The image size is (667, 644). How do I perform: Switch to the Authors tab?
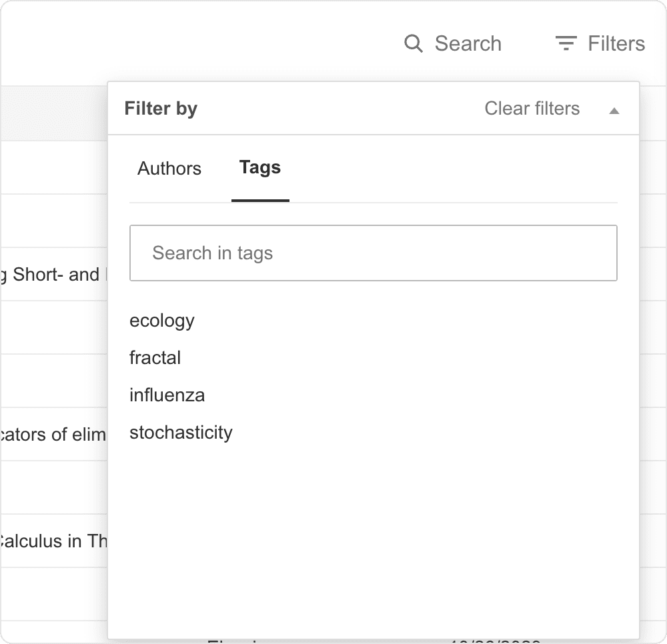tap(169, 169)
